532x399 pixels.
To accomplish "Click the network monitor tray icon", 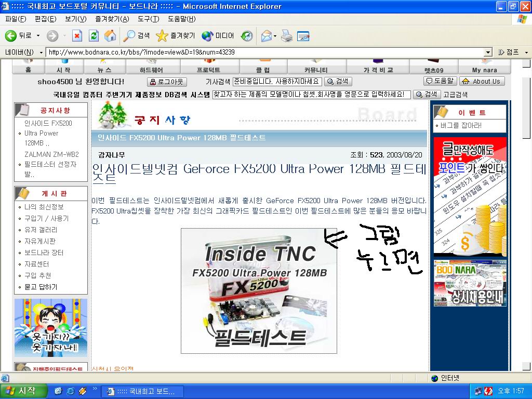I will tap(478, 391).
